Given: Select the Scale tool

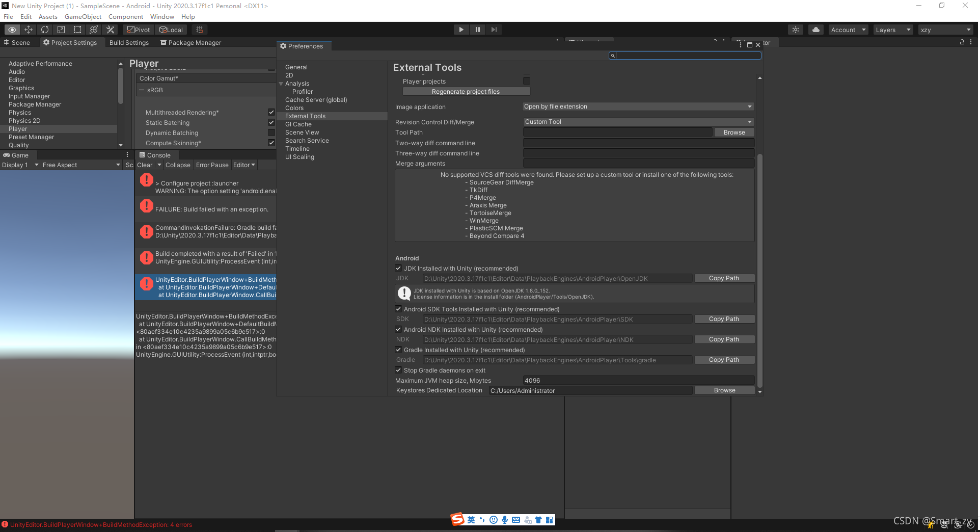Looking at the screenshot, I should [x=61, y=30].
